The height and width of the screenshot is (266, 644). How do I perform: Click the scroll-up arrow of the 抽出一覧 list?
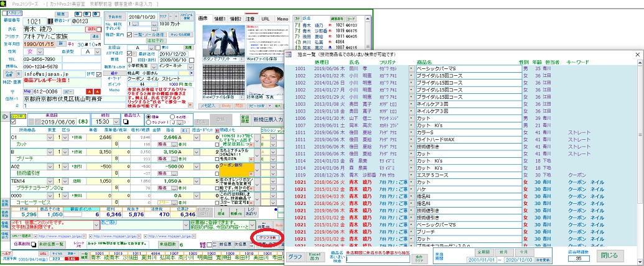coord(640,62)
